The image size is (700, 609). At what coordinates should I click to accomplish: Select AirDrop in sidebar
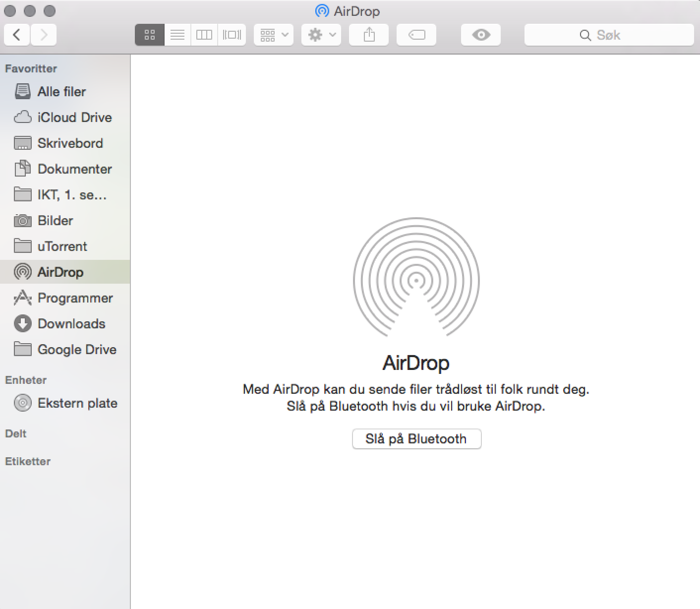tap(65, 272)
